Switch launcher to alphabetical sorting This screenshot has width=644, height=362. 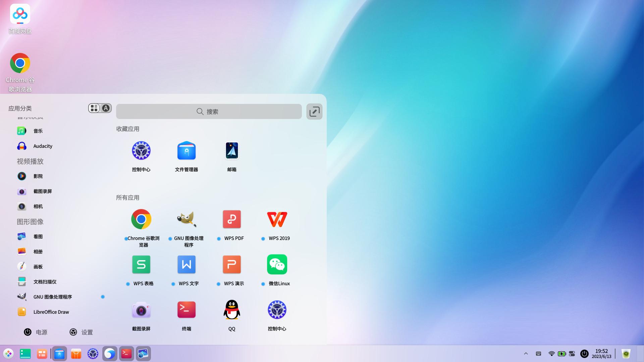106,108
